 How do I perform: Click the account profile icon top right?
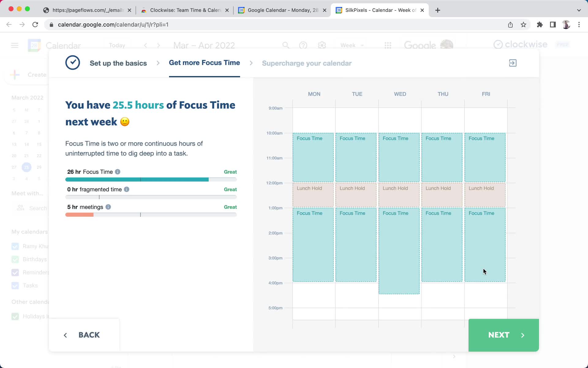(x=566, y=24)
